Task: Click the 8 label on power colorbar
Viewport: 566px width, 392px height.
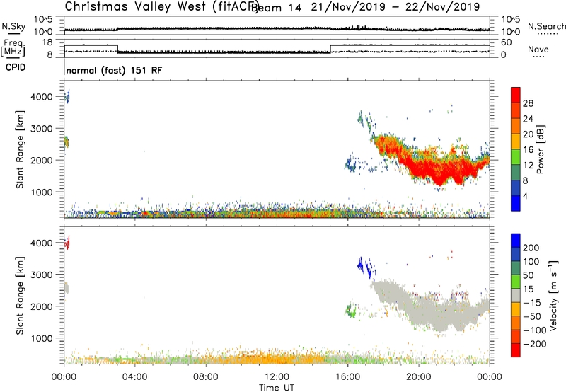Action: pyautogui.click(x=526, y=180)
